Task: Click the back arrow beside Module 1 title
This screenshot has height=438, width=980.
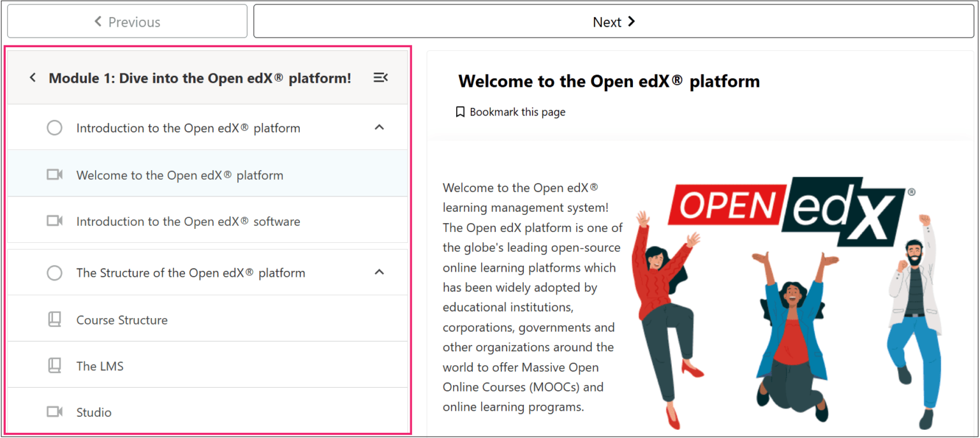Action: [33, 77]
